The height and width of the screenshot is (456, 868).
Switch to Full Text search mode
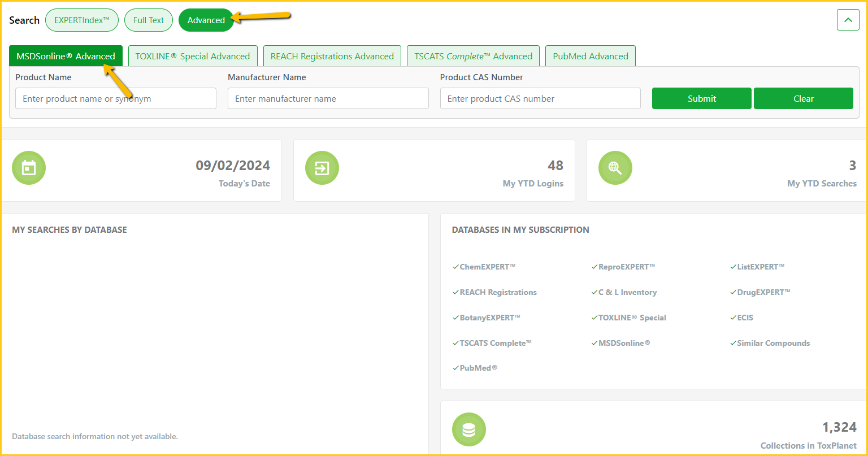[149, 20]
